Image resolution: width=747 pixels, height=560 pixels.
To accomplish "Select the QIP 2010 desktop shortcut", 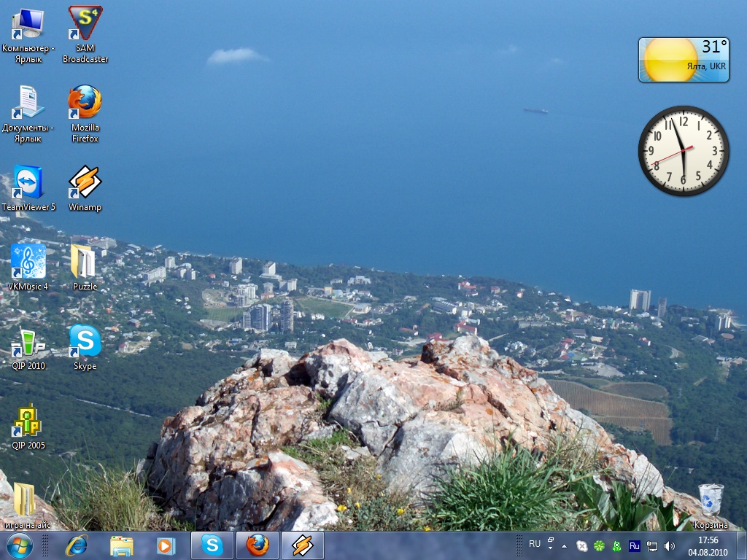I will coord(28,341).
